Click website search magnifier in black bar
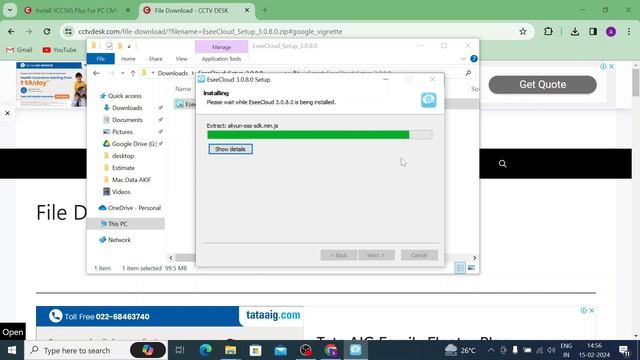The image size is (640, 360). (x=502, y=164)
